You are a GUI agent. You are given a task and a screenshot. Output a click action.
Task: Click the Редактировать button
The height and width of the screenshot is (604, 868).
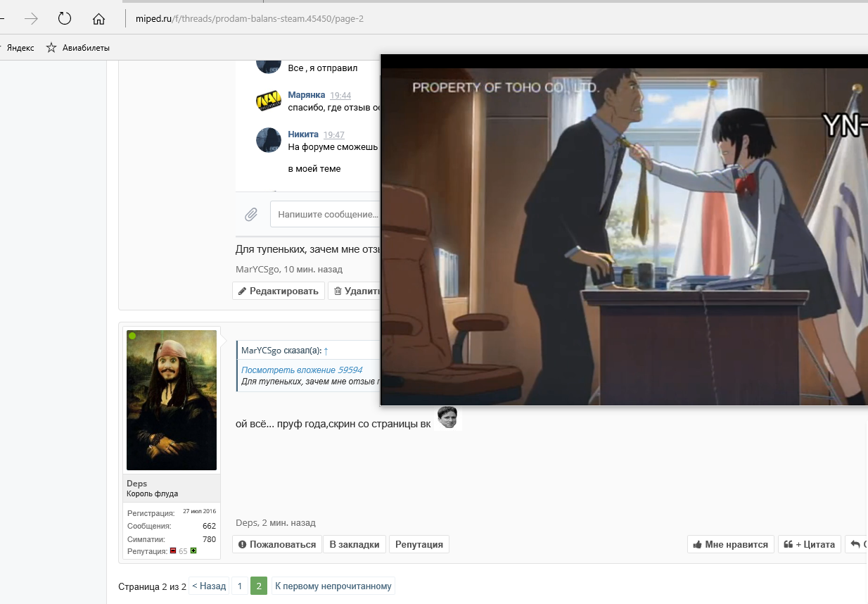tap(279, 291)
